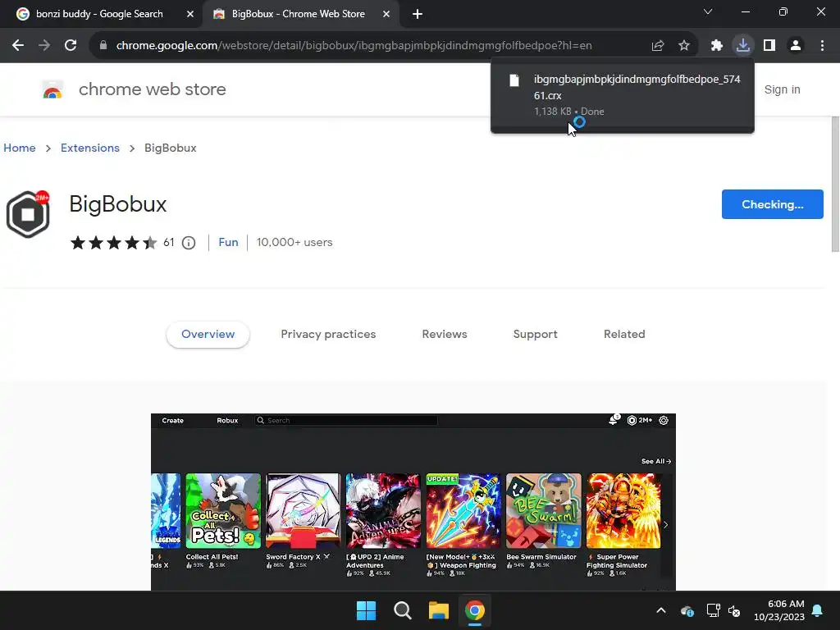Image resolution: width=840 pixels, height=630 pixels.
Task: Show rating info circle icon
Action: [x=189, y=243]
